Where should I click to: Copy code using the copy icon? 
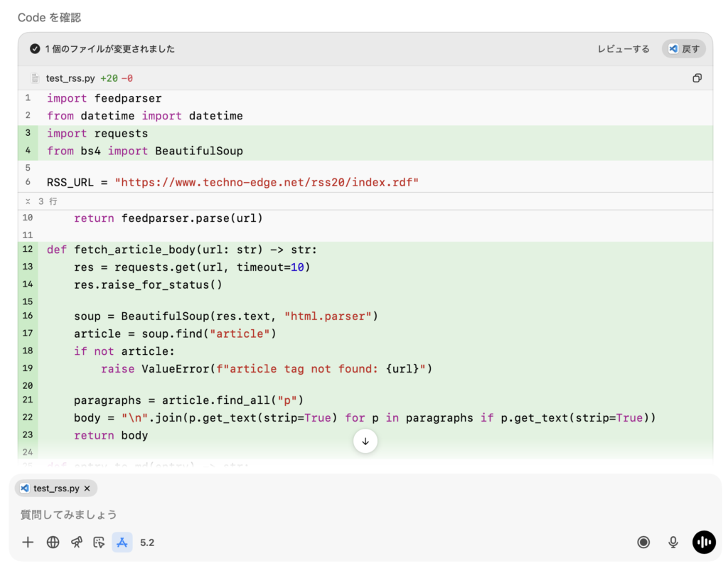(697, 78)
